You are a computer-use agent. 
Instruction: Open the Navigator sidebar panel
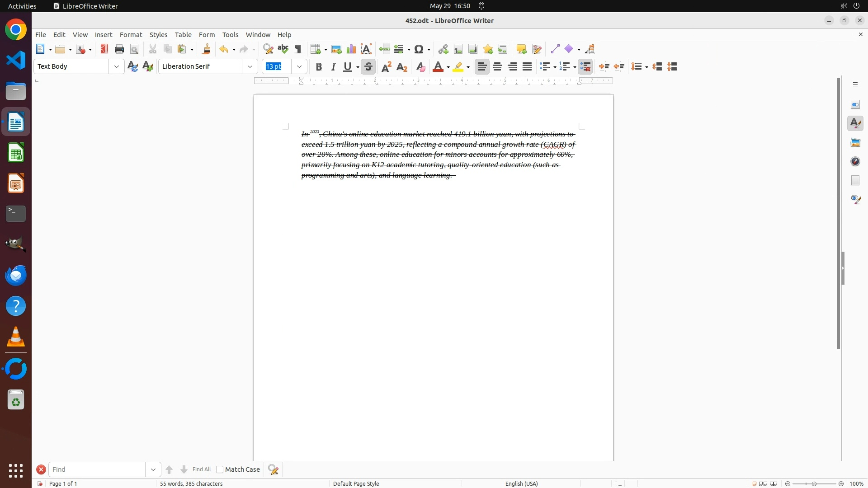pyautogui.click(x=855, y=162)
